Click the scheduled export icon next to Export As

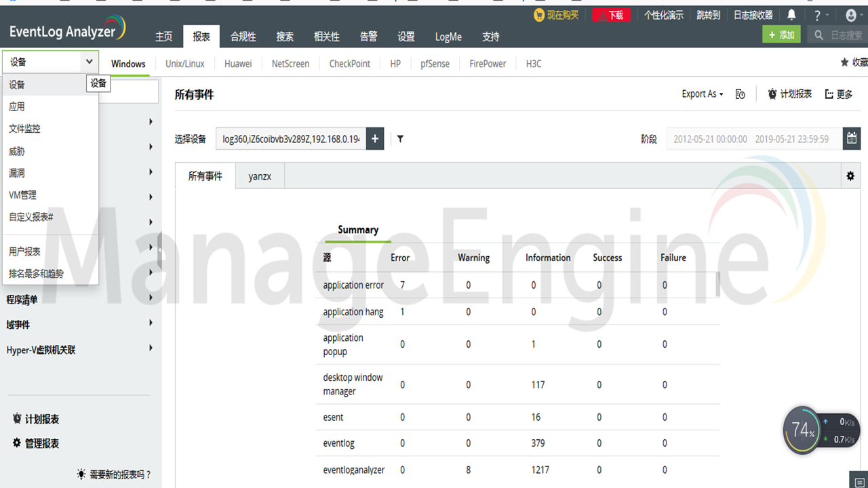[741, 94]
